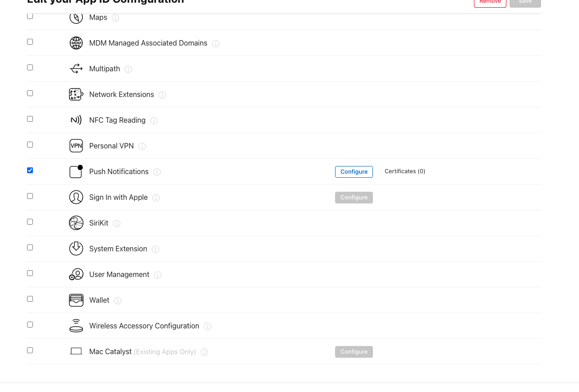Open info icon next to User Management
The image size is (579, 392).
coord(157,275)
